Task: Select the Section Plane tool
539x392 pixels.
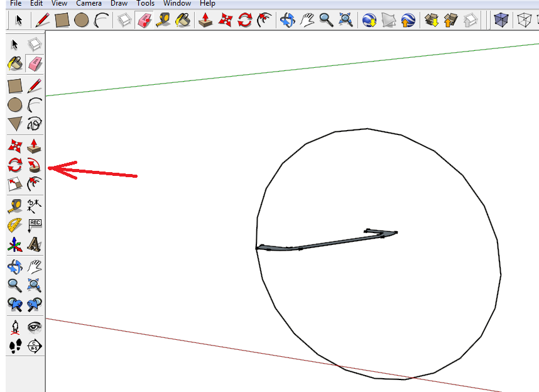Action: coord(34,346)
